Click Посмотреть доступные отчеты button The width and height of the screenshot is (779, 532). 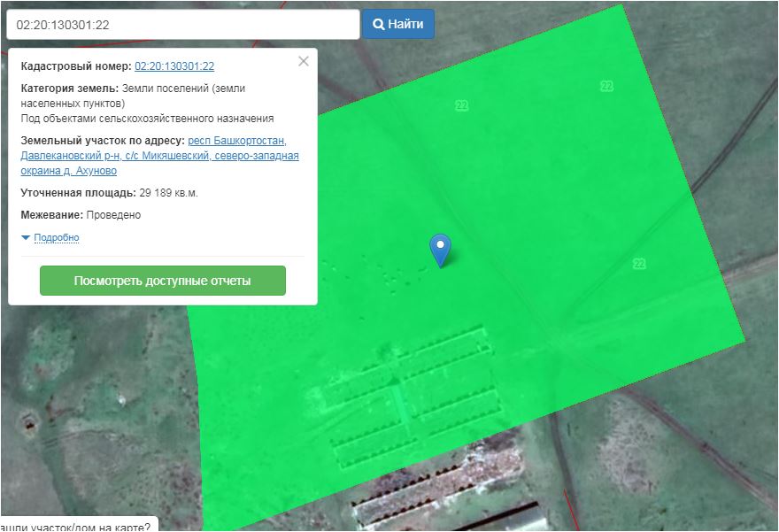pos(163,281)
